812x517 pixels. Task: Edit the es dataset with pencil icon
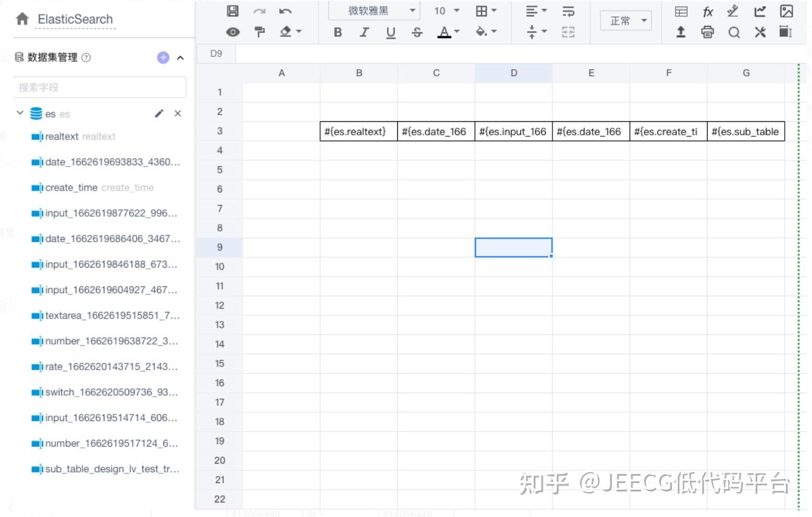(159, 113)
